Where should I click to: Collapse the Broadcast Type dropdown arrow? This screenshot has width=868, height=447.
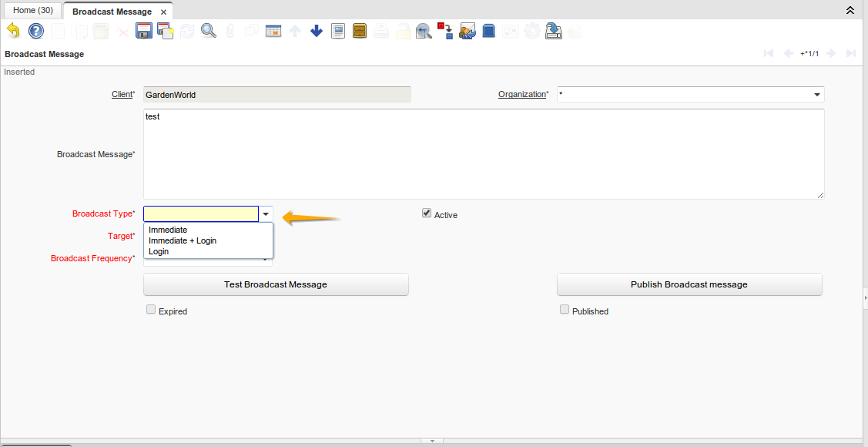tap(266, 214)
